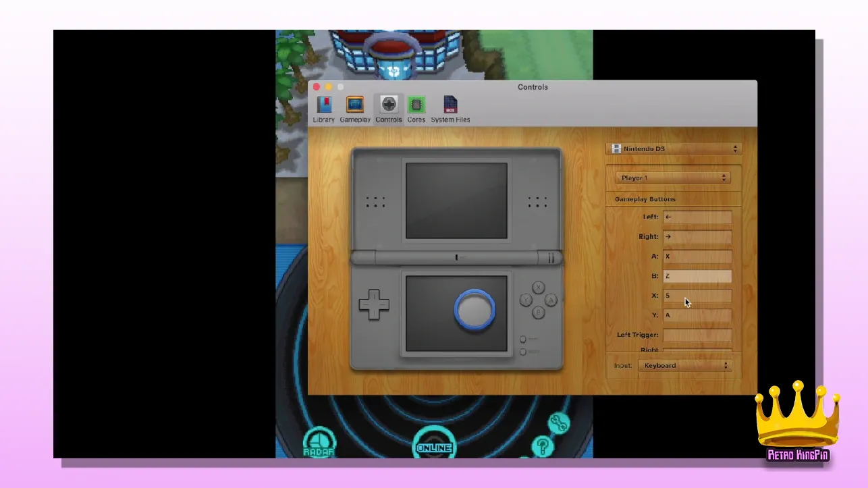Select the Right key binding field
The width and height of the screenshot is (868, 488).
(x=697, y=237)
